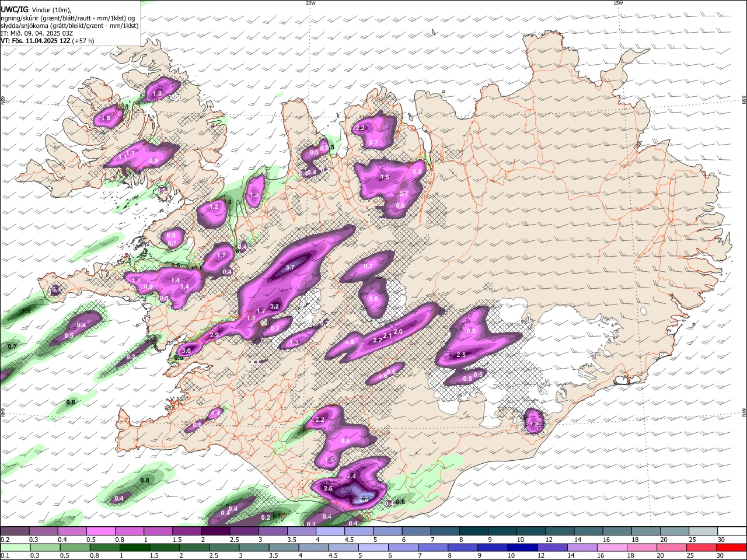This screenshot has height=560, width=747.
Task: Click the UWC/IG map title text
Action: [13, 9]
